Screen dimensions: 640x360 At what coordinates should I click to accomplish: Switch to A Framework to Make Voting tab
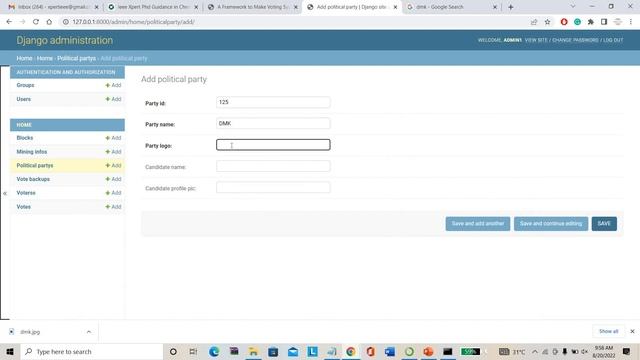click(252, 7)
